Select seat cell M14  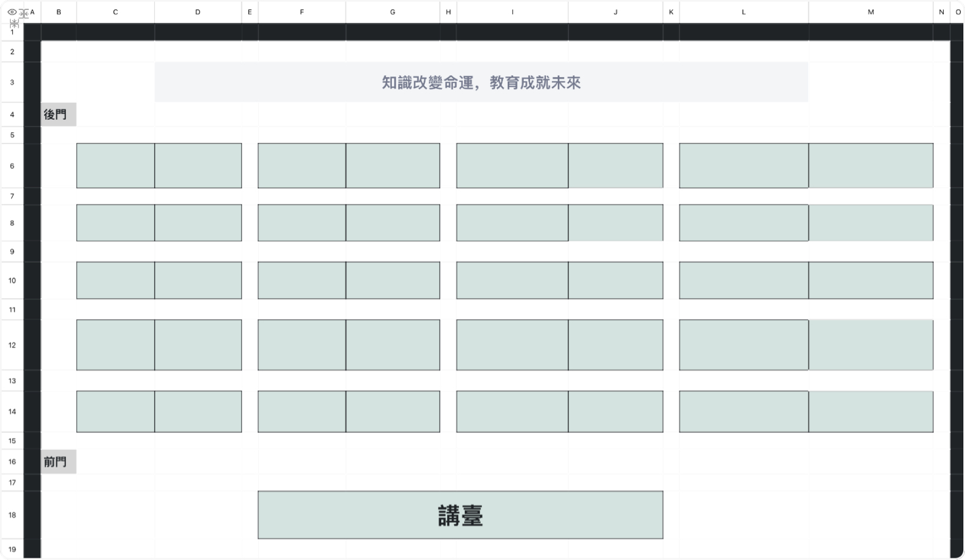(871, 412)
